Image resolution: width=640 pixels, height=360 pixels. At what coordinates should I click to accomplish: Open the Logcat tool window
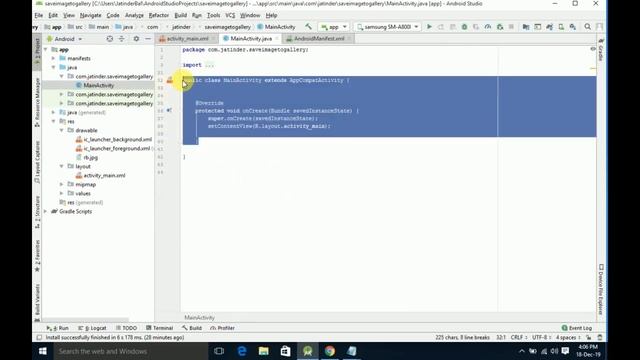(92, 328)
